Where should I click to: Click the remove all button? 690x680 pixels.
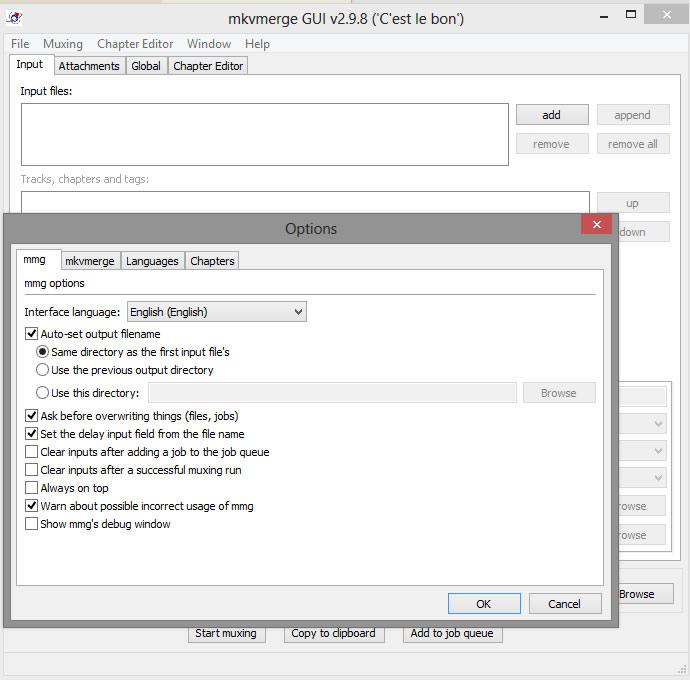click(x=633, y=144)
